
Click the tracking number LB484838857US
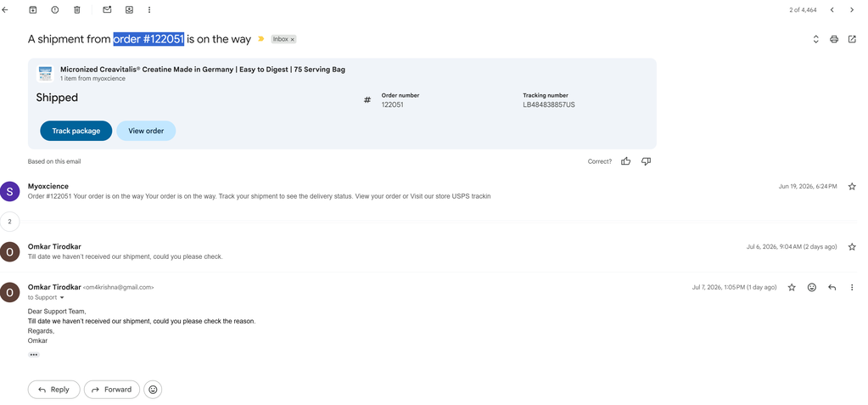pos(549,104)
